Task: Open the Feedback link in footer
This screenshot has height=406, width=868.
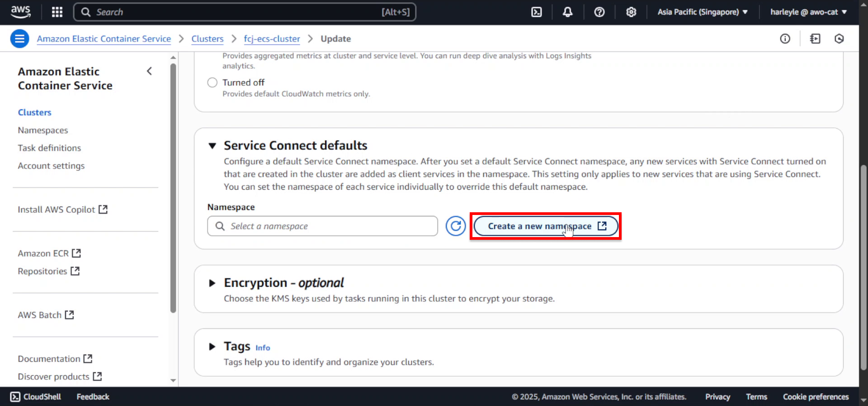Action: click(x=93, y=397)
